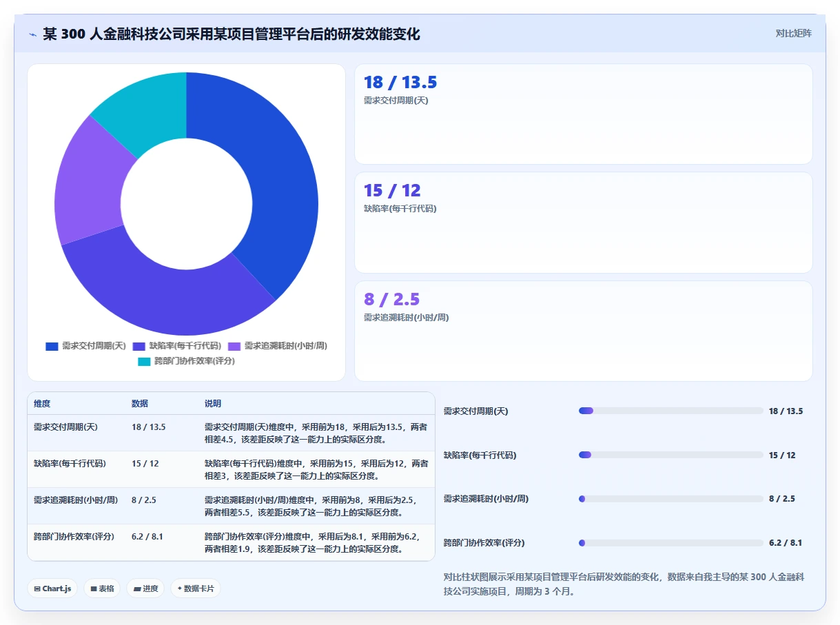Click the 数据 column header
Screen dimensions: 840x625
(x=140, y=404)
